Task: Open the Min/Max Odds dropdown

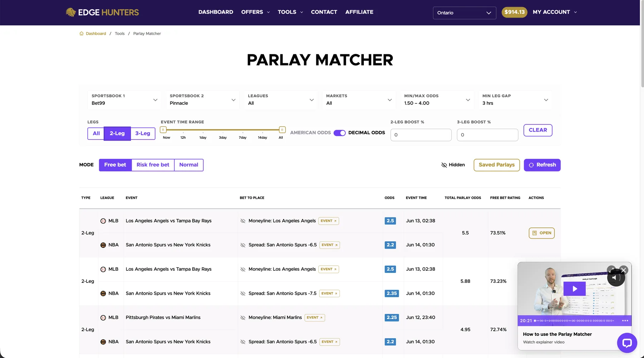Action: coord(437,100)
